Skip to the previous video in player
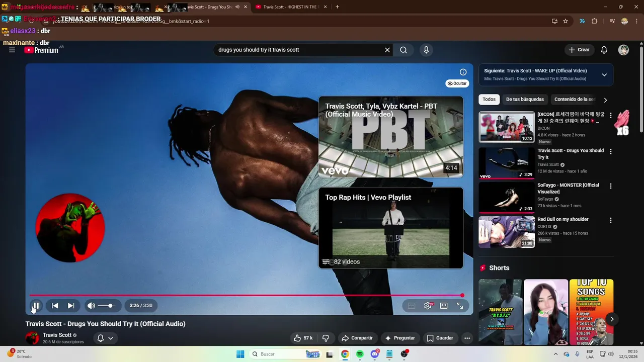Image resolution: width=644 pixels, height=362 pixels. click(55, 306)
